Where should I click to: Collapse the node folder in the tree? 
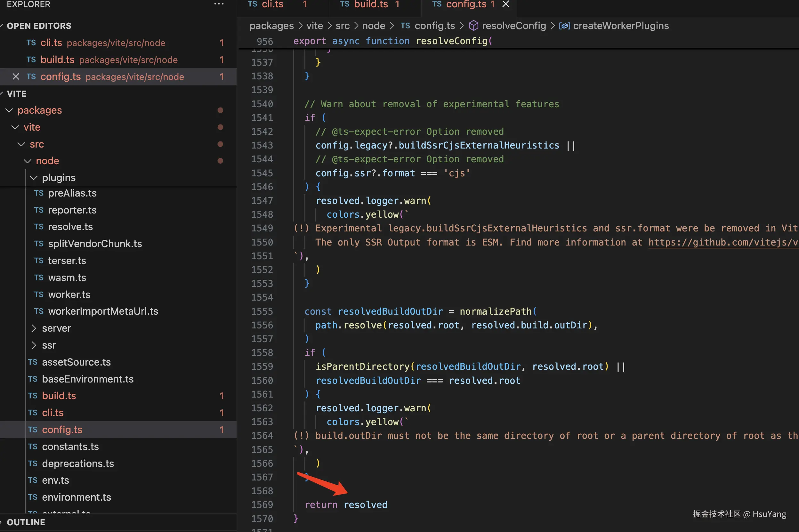click(x=28, y=161)
